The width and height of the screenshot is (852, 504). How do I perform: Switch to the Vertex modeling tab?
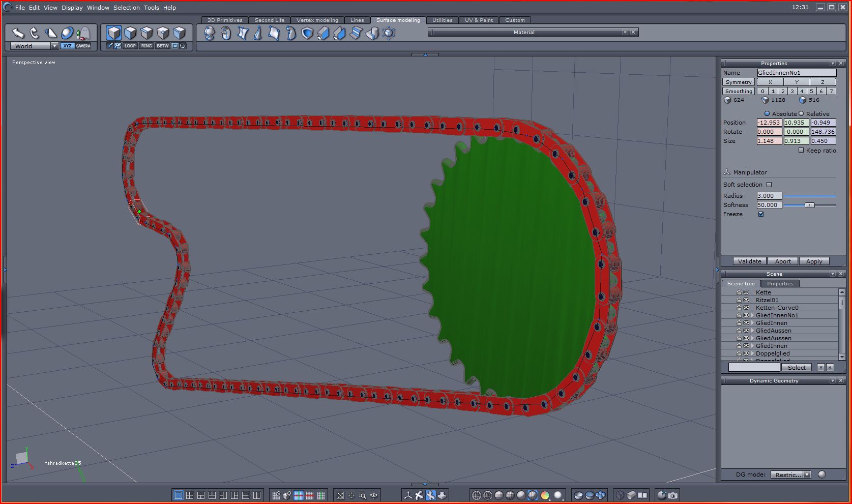coord(317,20)
